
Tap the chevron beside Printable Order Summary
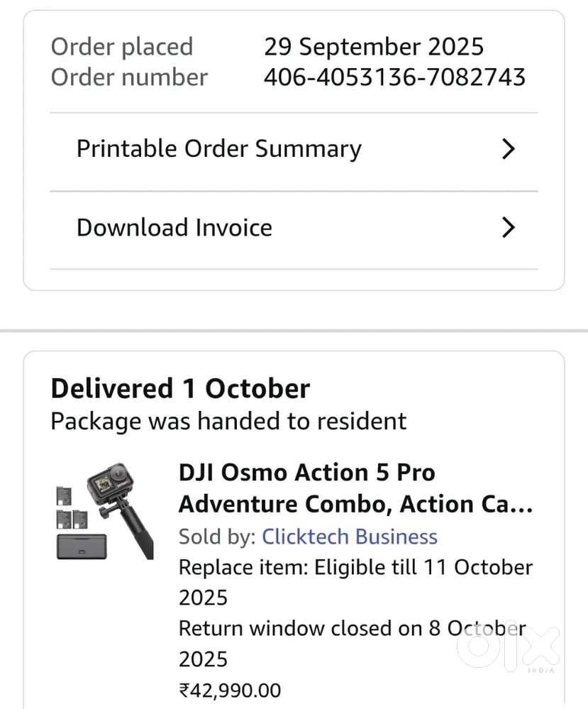pyautogui.click(x=508, y=149)
